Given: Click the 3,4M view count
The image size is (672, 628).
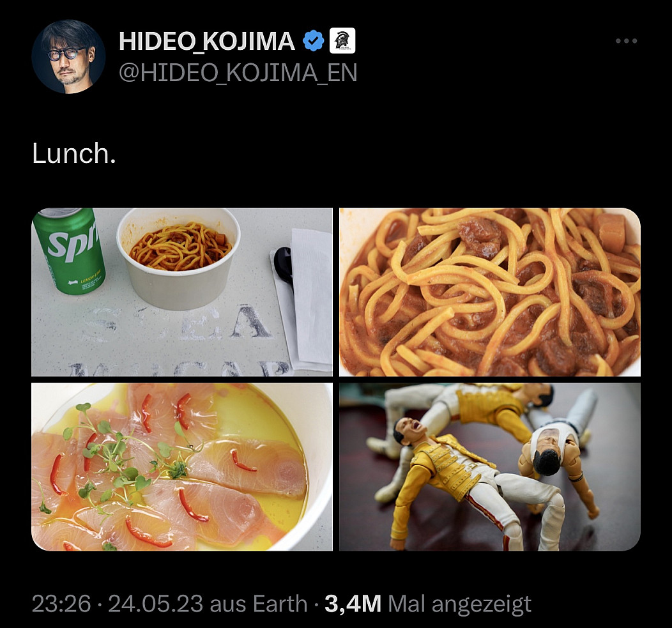Looking at the screenshot, I should (x=353, y=604).
